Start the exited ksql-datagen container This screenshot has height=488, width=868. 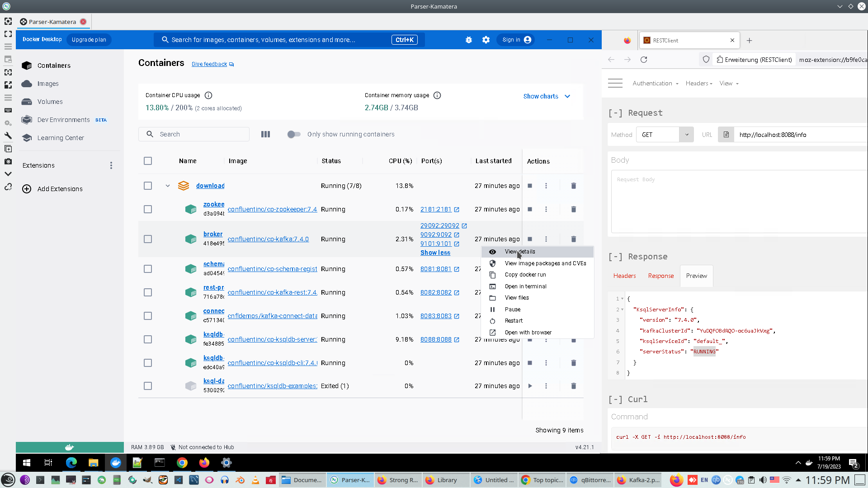530,386
